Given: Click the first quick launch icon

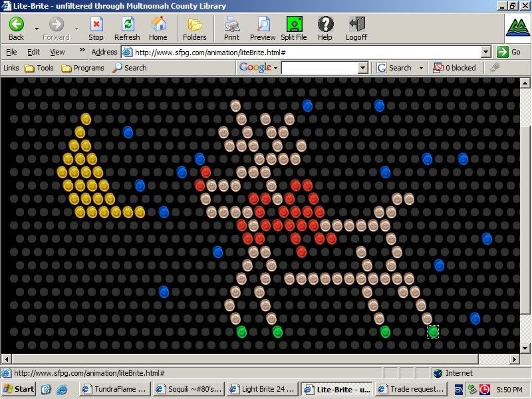Looking at the screenshot, I should point(46,389).
